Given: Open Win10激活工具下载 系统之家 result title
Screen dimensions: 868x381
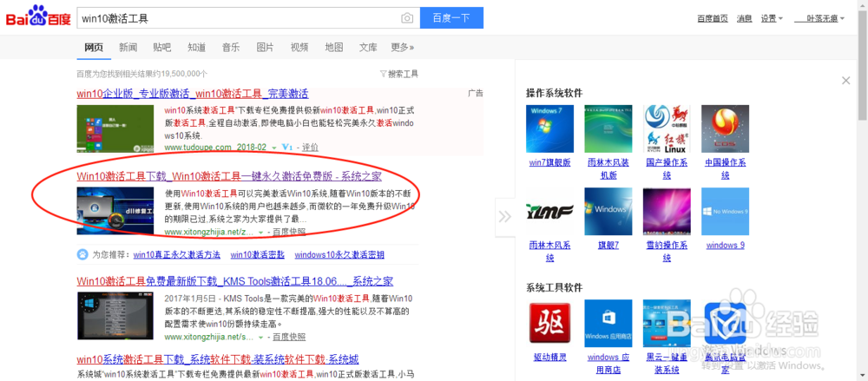Looking at the screenshot, I should (229, 177).
